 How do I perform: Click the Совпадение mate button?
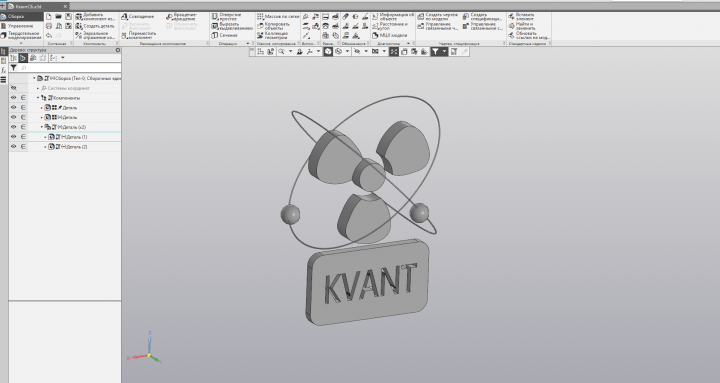(137, 17)
